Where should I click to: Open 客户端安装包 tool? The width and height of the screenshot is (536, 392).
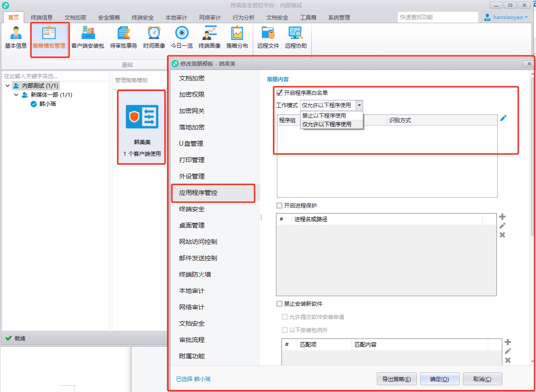point(88,38)
